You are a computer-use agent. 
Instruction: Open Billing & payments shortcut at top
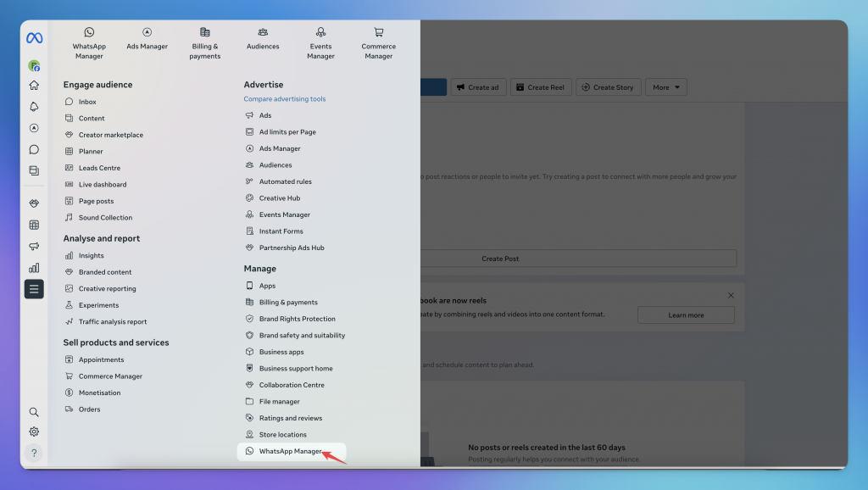click(x=205, y=43)
